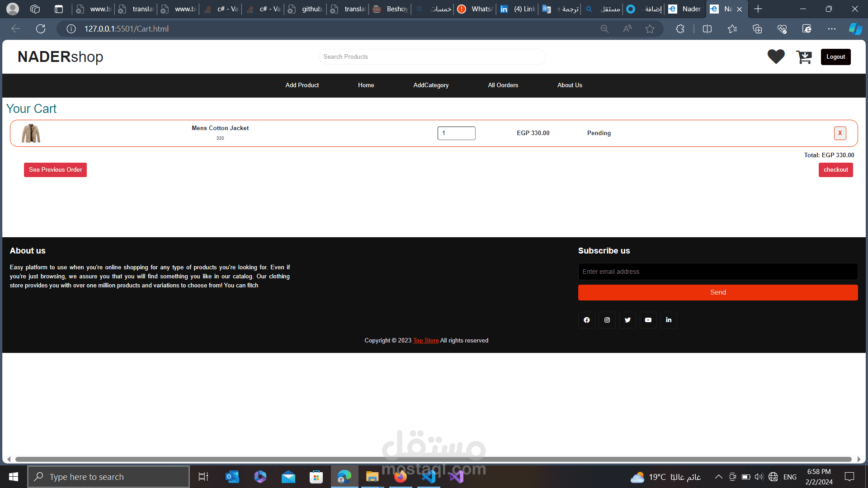
Task: Open the Instagram footer icon
Action: point(607,320)
